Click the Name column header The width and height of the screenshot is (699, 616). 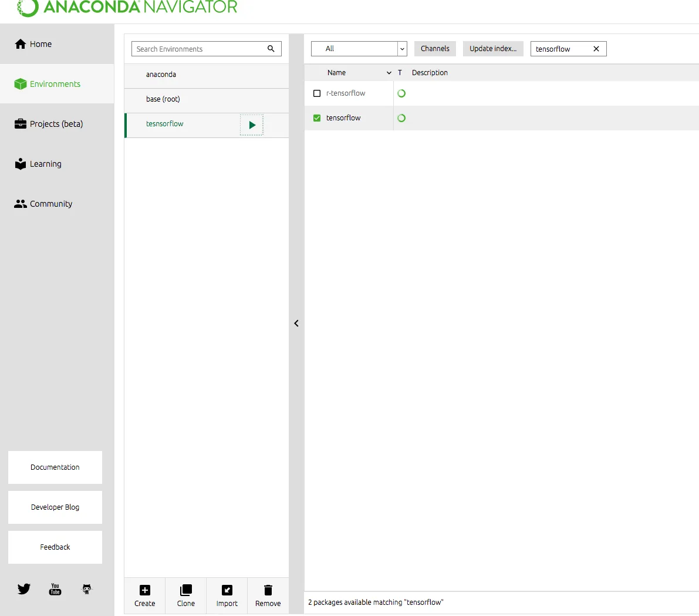coord(336,73)
